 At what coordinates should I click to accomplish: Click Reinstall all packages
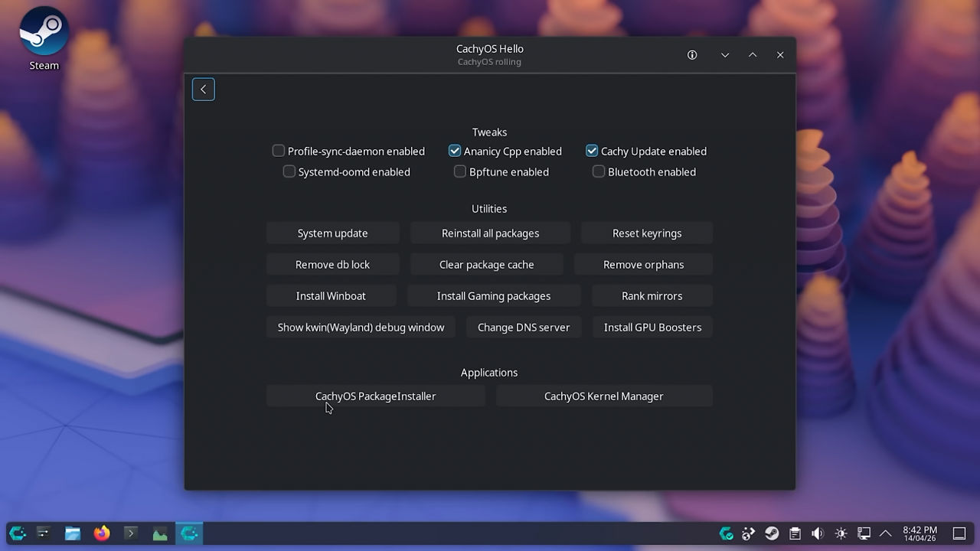pos(490,233)
